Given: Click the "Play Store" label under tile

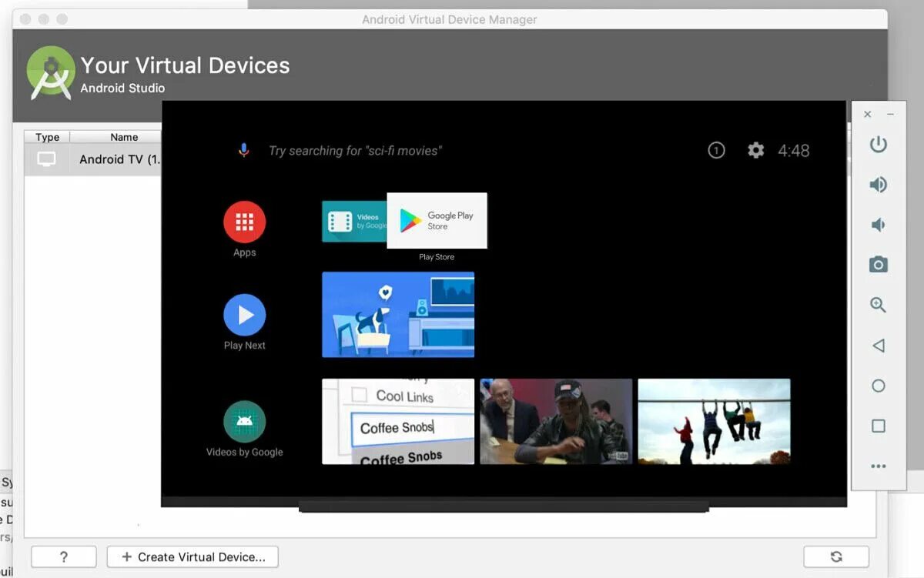Looking at the screenshot, I should click(437, 257).
